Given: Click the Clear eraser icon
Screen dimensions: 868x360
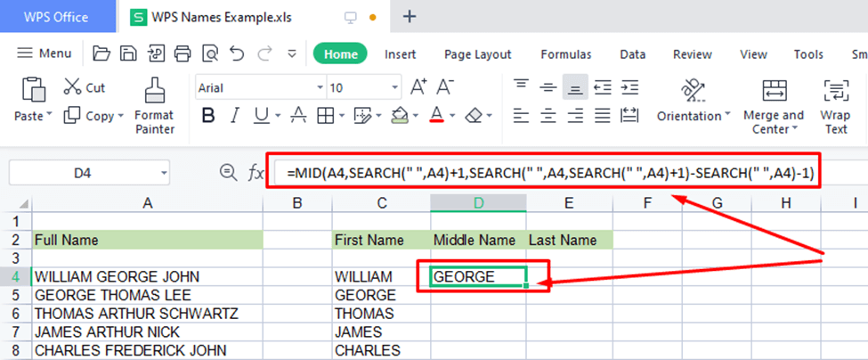Looking at the screenshot, I should 475,116.
